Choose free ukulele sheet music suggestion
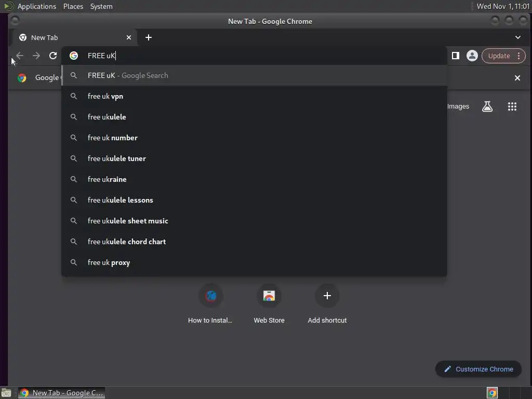The height and width of the screenshot is (399, 532). [x=254, y=221]
